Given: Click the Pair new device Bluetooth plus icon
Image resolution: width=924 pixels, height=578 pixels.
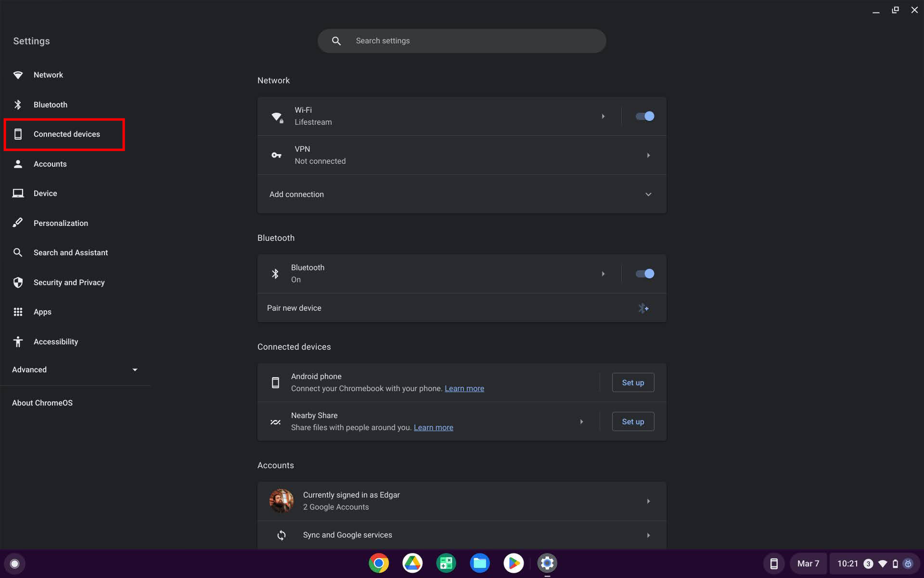Looking at the screenshot, I should tap(643, 308).
